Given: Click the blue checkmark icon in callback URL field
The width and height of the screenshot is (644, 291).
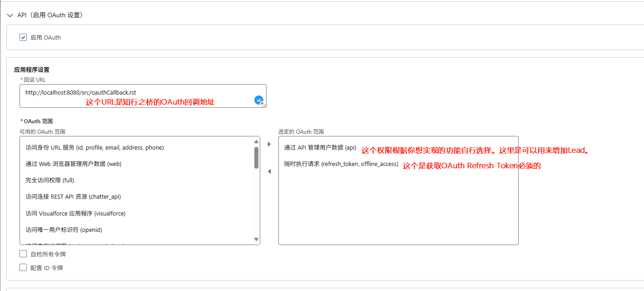Looking at the screenshot, I should 259,100.
